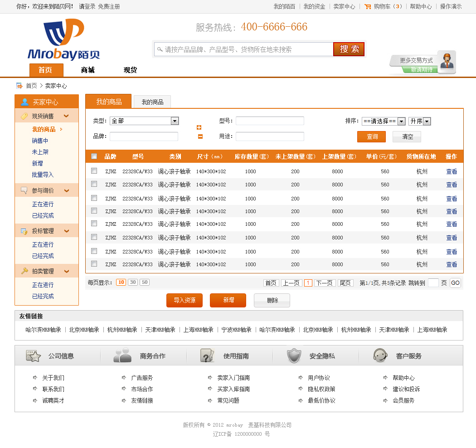Set page size to 30 per page
This screenshot has height=448, width=476.
(133, 282)
